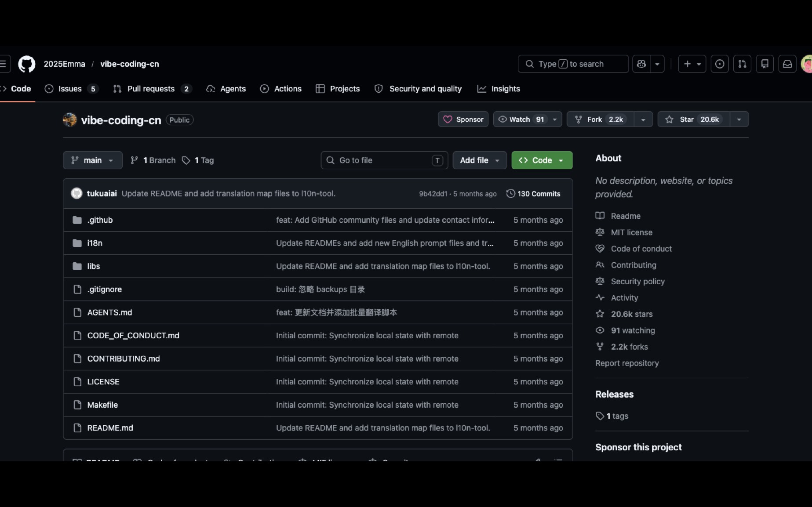Click the scale icon beside MIT license
Viewport: 812px width, 507px height.
click(x=600, y=232)
